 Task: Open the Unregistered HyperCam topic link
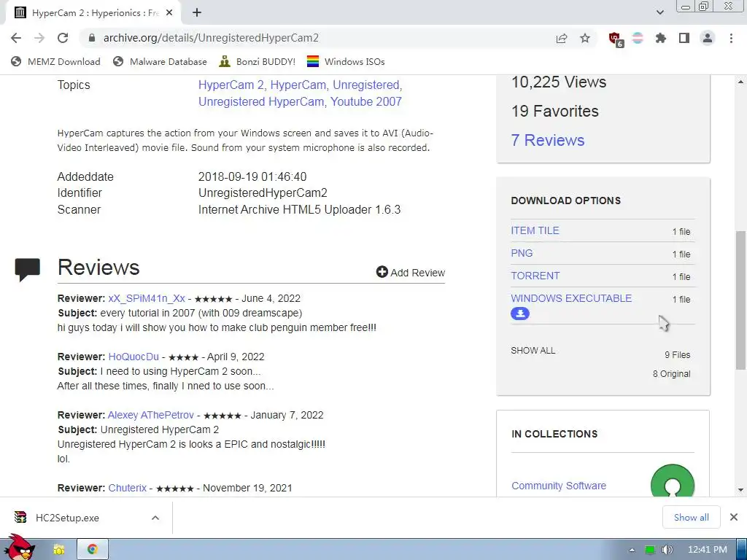click(x=263, y=101)
